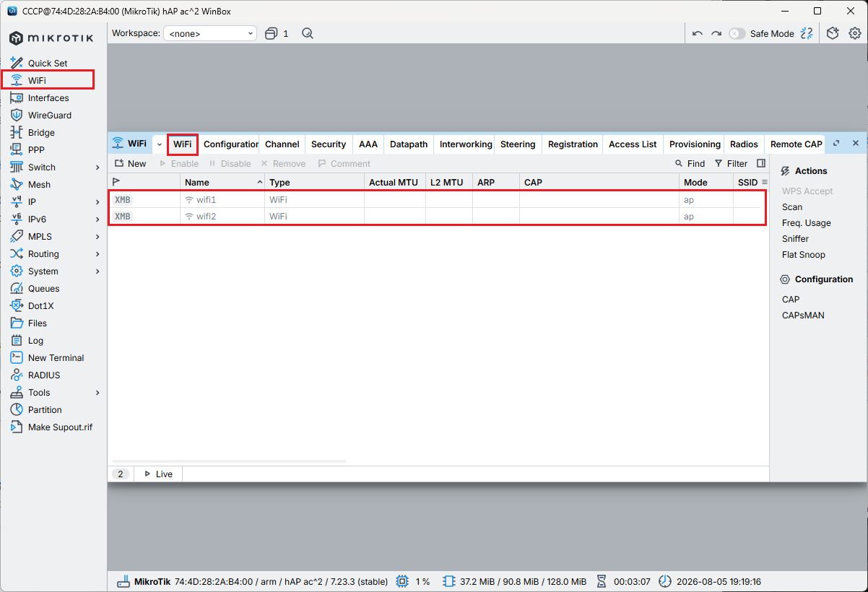The image size is (868, 592).
Task: Expand the Tools submenu
Action: click(97, 393)
